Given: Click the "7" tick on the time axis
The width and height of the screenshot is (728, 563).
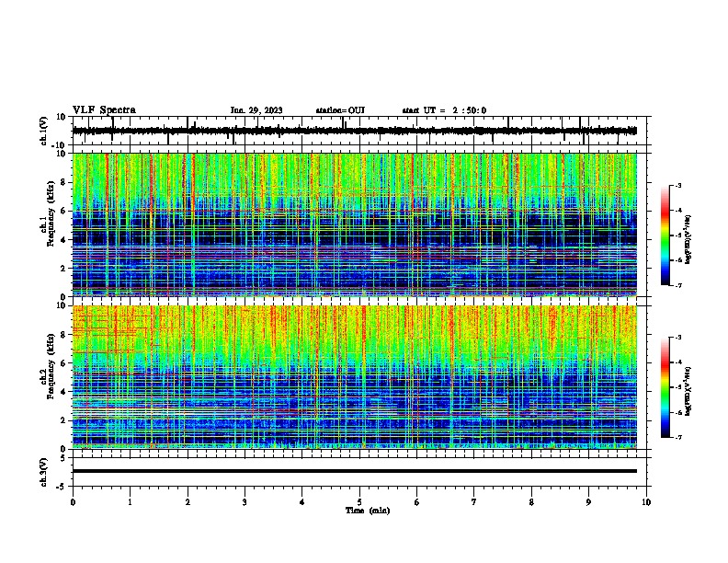Looking at the screenshot, I should pos(474,502).
